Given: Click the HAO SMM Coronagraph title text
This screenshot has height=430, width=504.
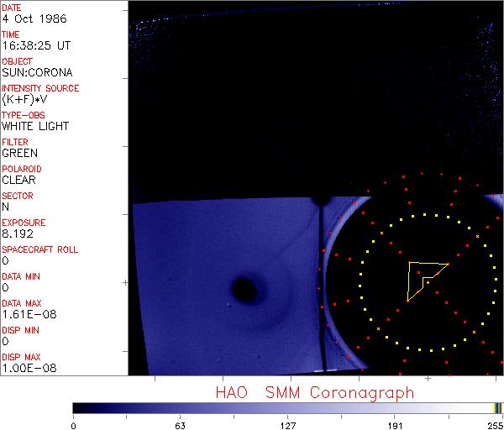Looking at the screenshot, I should pyautogui.click(x=315, y=393).
